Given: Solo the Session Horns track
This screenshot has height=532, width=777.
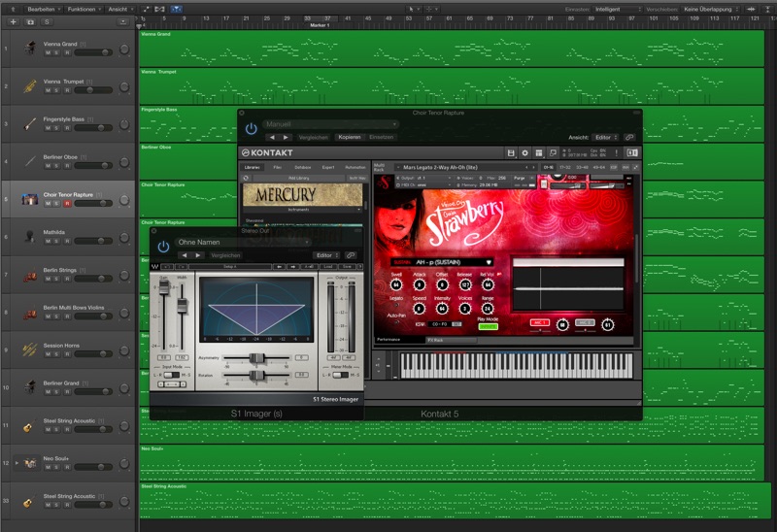Looking at the screenshot, I should click(56, 354).
